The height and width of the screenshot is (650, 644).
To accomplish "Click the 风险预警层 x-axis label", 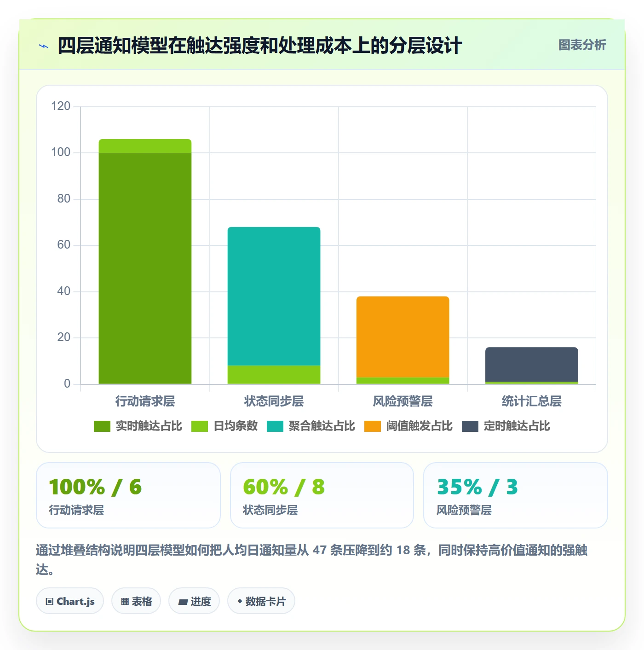I will [x=403, y=401].
